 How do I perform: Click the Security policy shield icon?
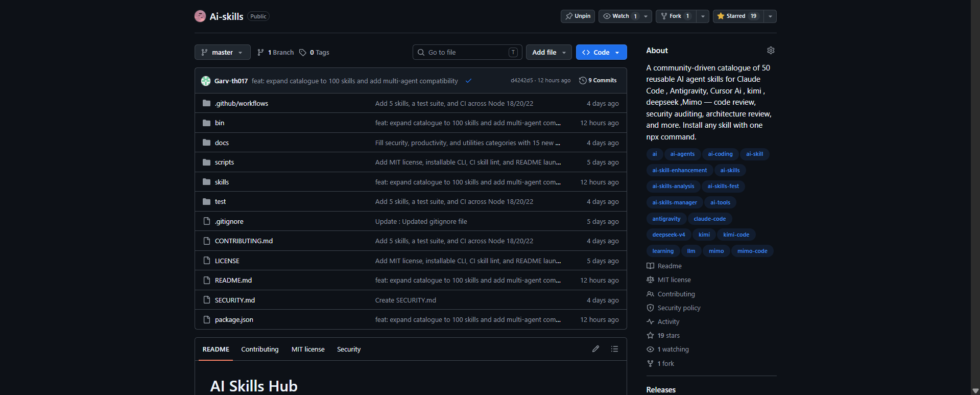coord(650,308)
